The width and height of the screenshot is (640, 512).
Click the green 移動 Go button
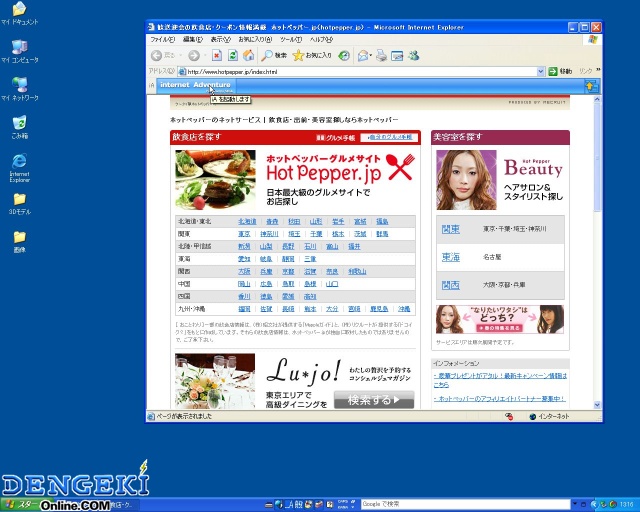click(560, 71)
